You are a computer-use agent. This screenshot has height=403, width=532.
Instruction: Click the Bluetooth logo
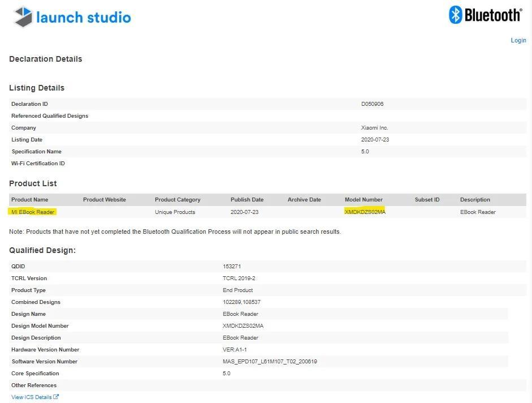(x=485, y=15)
